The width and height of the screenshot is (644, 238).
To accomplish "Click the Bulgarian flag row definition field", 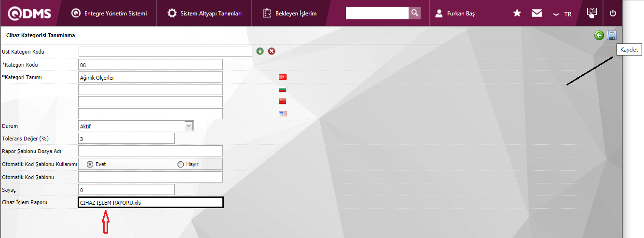I will pos(151,89).
